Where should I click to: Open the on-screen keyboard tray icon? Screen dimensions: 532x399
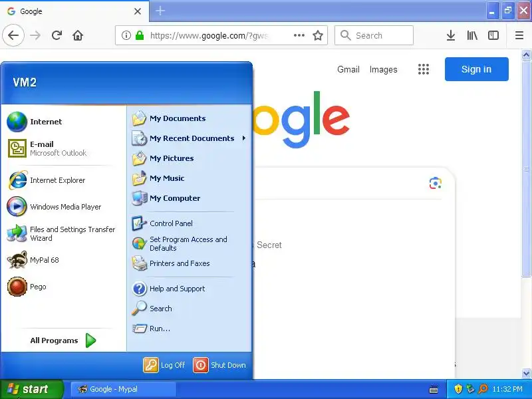click(434, 389)
